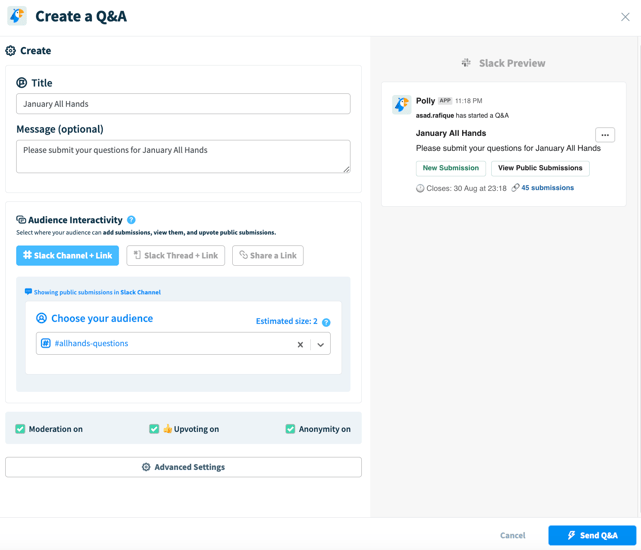Click the asad.rafique username in preview

pos(435,115)
